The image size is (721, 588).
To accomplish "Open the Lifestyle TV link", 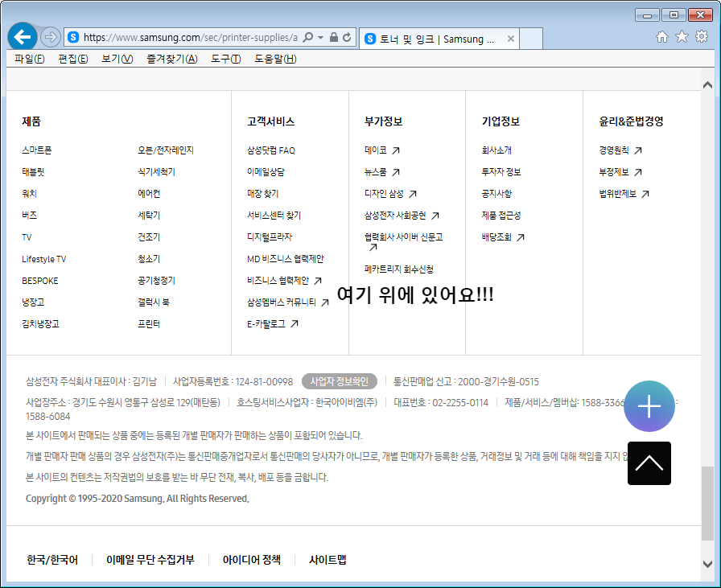I will [43, 259].
